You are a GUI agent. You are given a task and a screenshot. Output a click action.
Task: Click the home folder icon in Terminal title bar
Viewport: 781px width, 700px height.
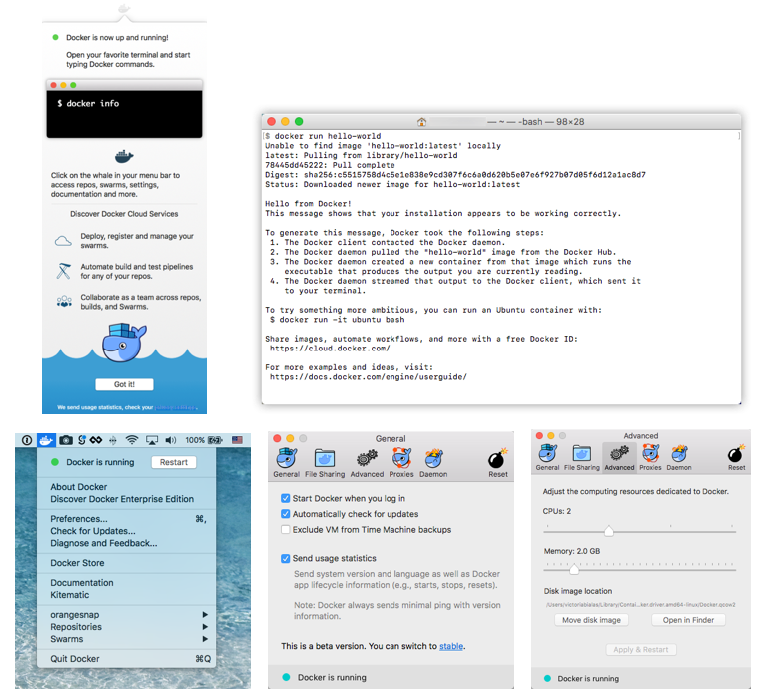(421, 122)
